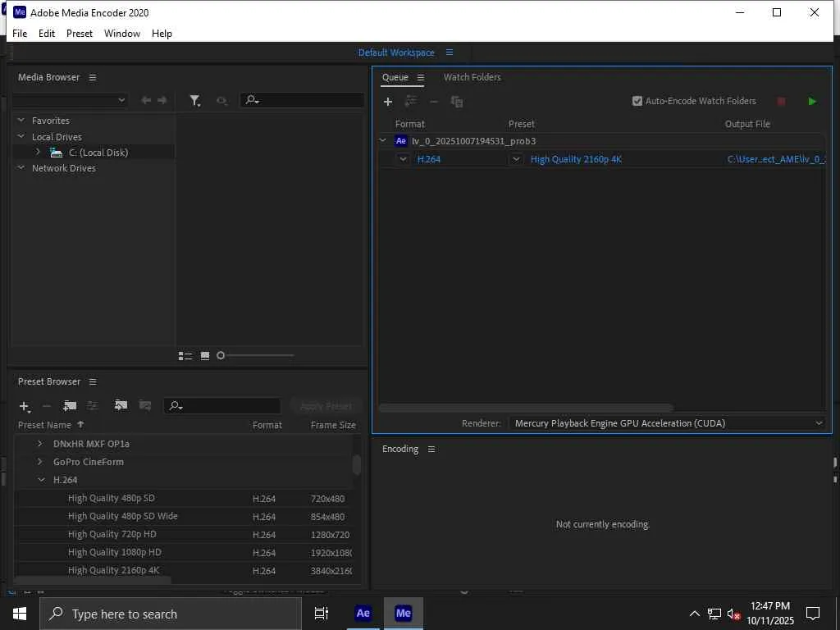840x630 pixels.
Task: Open the Default Workspace menu icon
Action: (x=450, y=52)
